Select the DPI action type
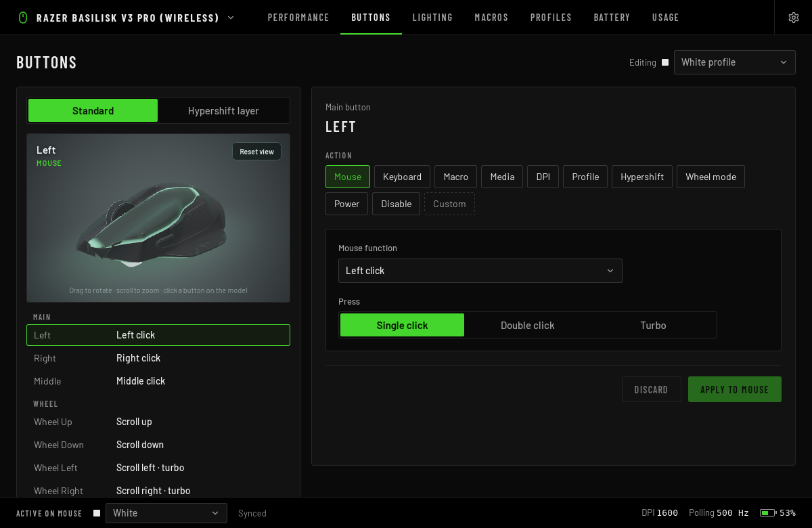 click(543, 177)
